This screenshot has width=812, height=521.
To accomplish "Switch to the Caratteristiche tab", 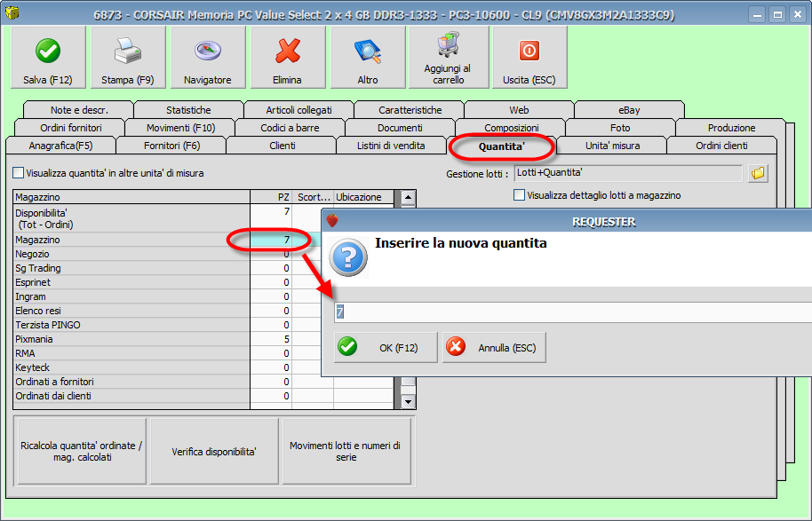I will [410, 110].
